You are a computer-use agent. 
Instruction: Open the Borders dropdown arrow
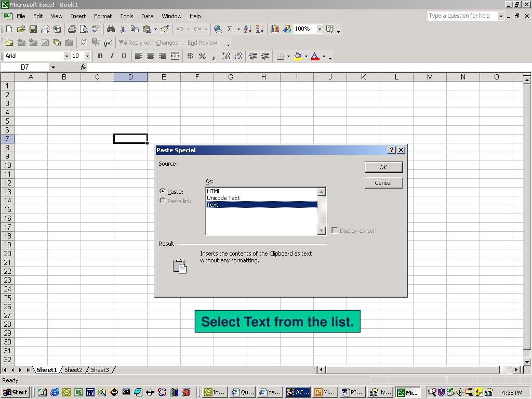click(288, 56)
